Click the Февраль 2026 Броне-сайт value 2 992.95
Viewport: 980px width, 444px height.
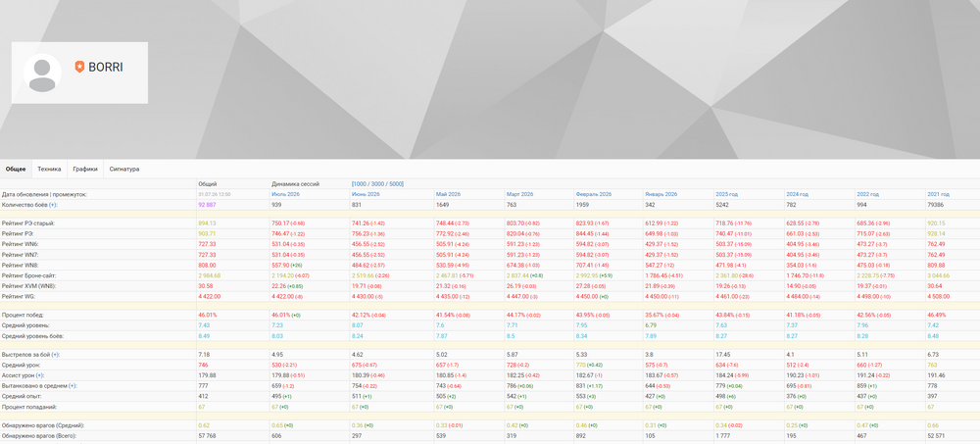(x=587, y=275)
